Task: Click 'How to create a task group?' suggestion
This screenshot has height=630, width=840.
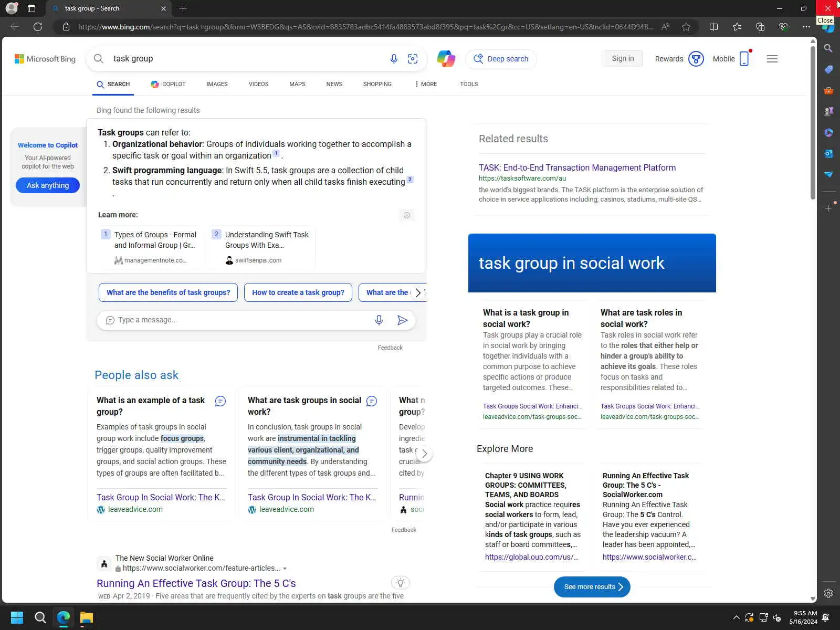Action: point(298,292)
